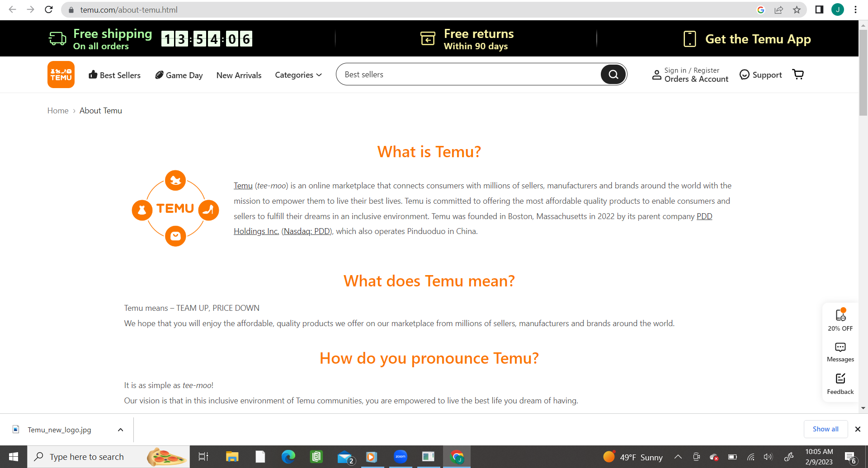Follow the underlined Temu link
This screenshot has height=468, width=868.
(243, 186)
